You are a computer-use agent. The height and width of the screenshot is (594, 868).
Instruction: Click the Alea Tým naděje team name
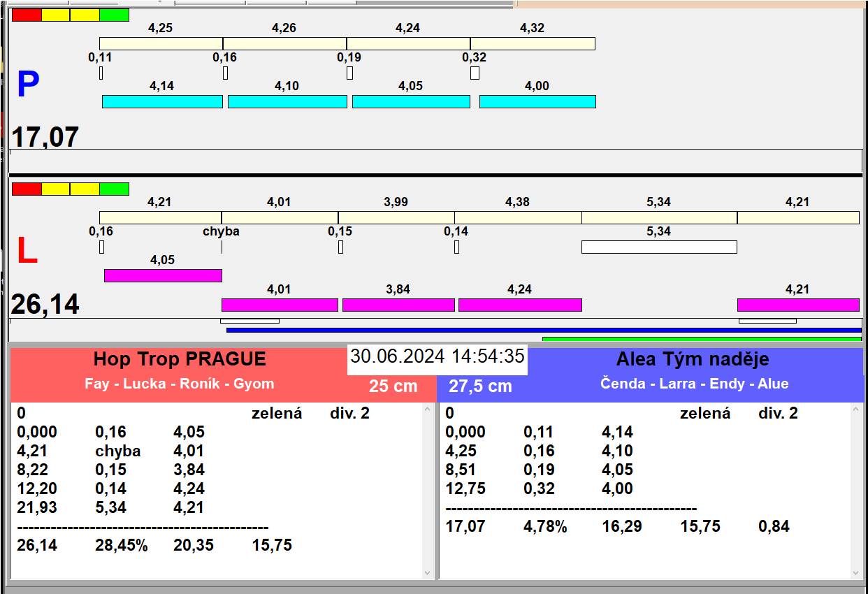point(692,359)
